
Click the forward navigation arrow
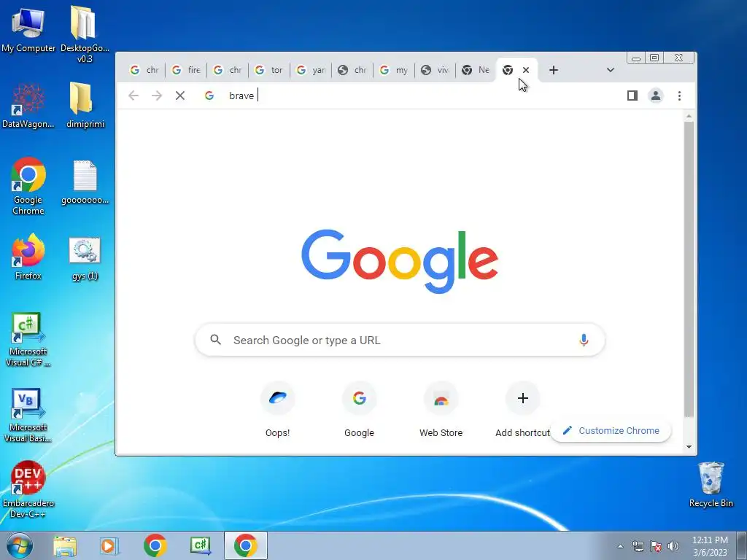click(157, 96)
